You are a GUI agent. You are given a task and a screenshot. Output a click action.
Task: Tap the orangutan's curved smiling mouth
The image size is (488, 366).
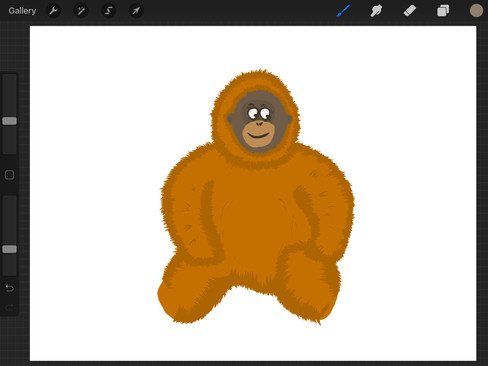(259, 136)
